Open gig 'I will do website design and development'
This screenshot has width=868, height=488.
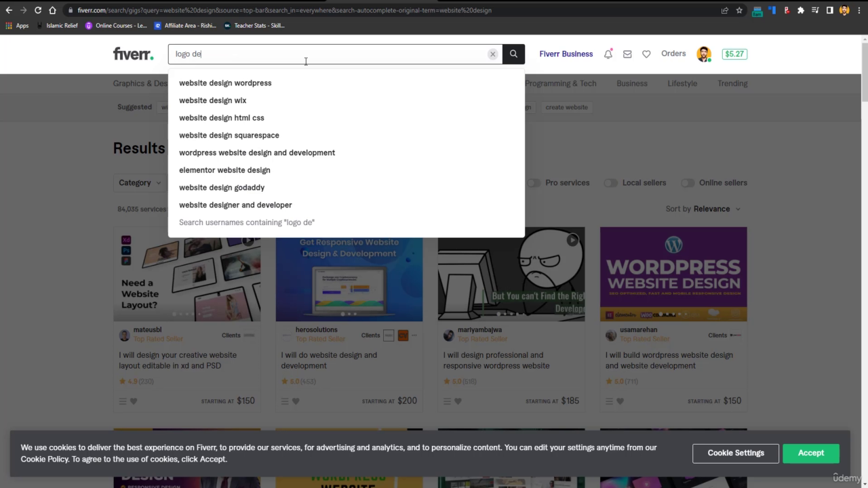pyautogui.click(x=329, y=361)
